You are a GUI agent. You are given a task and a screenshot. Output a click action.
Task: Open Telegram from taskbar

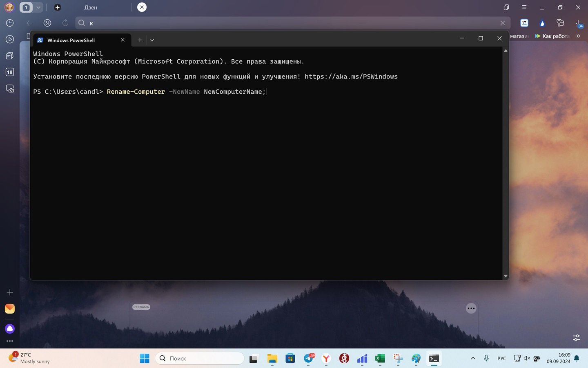click(309, 359)
